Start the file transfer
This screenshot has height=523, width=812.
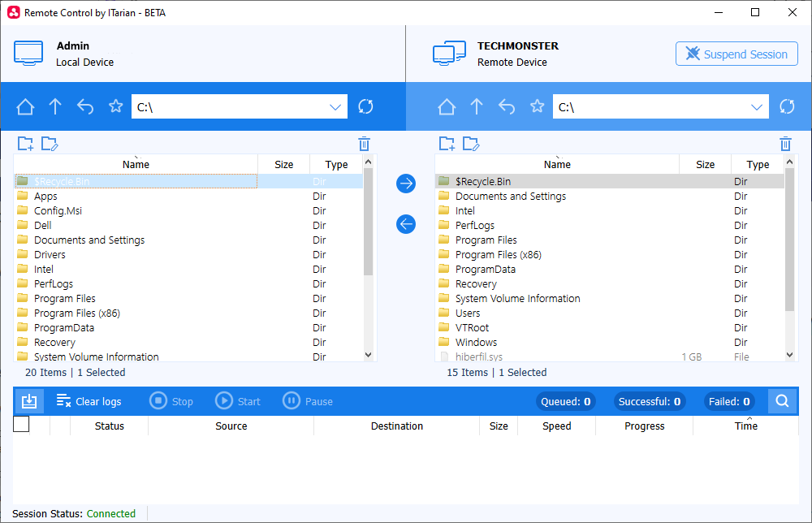pos(238,401)
